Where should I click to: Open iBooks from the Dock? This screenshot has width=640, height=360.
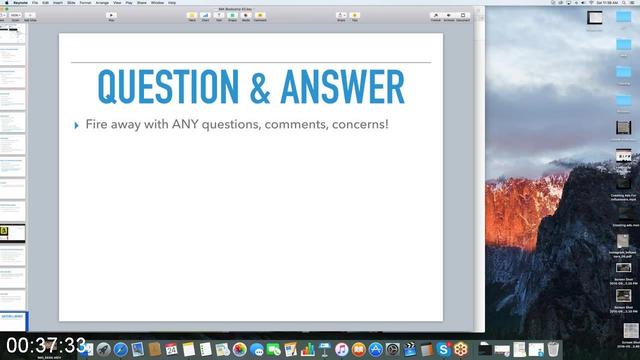point(359,349)
